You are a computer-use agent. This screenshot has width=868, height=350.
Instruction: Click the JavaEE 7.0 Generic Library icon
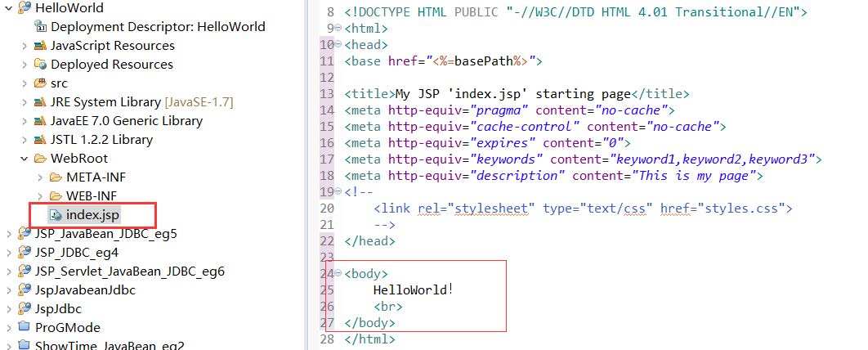[x=40, y=121]
